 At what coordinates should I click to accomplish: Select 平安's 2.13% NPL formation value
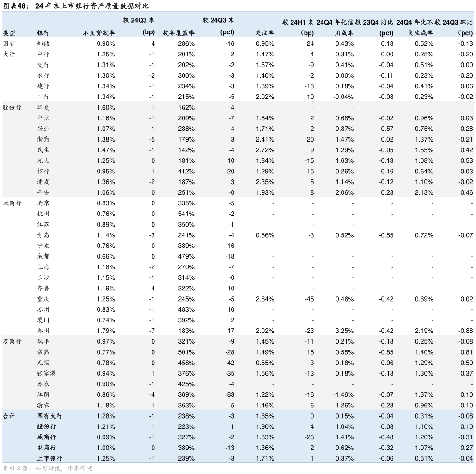pyautogui.click(x=424, y=192)
